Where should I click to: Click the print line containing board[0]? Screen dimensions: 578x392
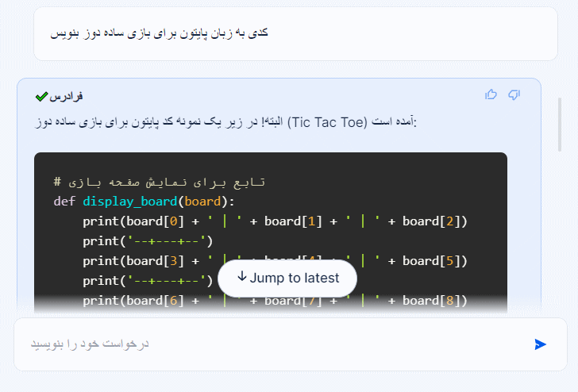click(275, 221)
